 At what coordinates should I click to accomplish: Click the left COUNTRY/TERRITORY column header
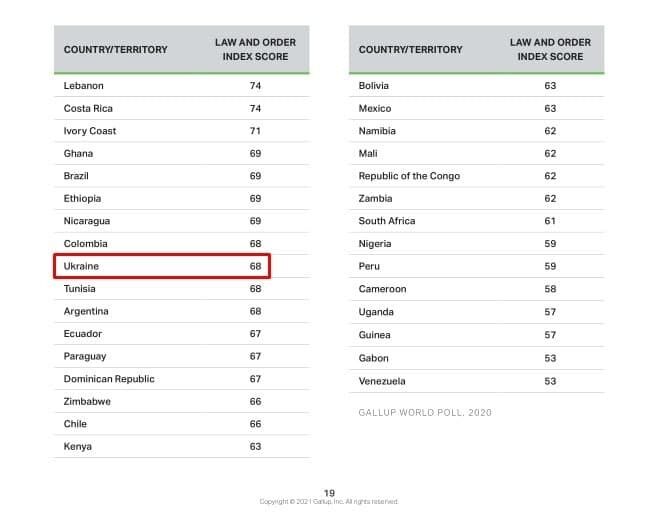[115, 49]
